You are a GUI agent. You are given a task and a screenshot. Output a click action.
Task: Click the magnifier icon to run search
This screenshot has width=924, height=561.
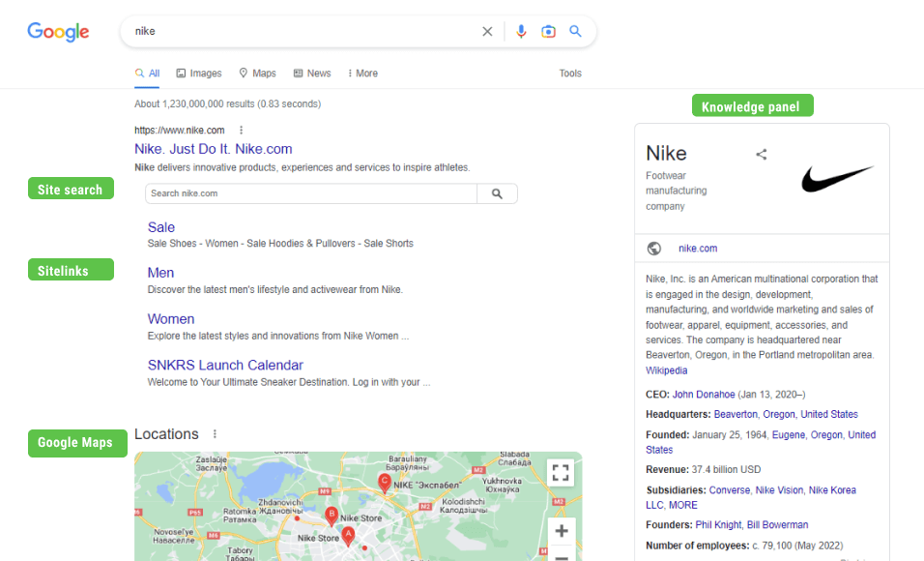pos(575,31)
